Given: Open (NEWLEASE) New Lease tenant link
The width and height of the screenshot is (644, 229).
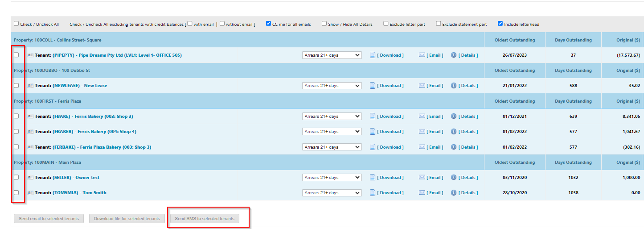Looking at the screenshot, I should click(80, 86).
